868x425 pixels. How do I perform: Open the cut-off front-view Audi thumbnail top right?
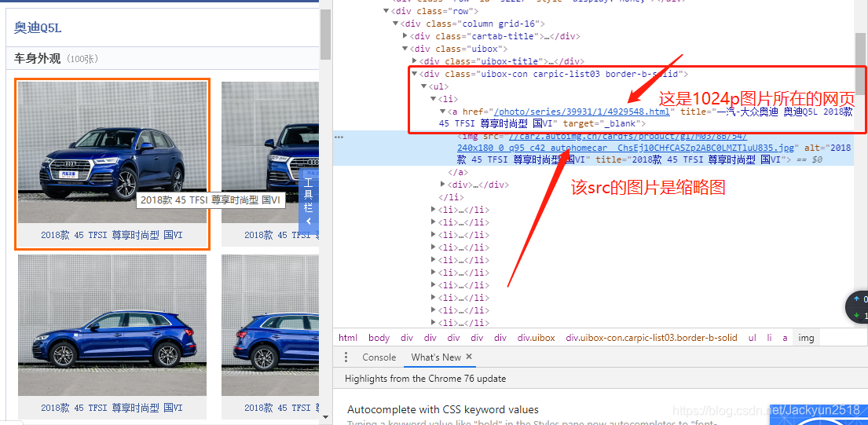click(x=270, y=152)
